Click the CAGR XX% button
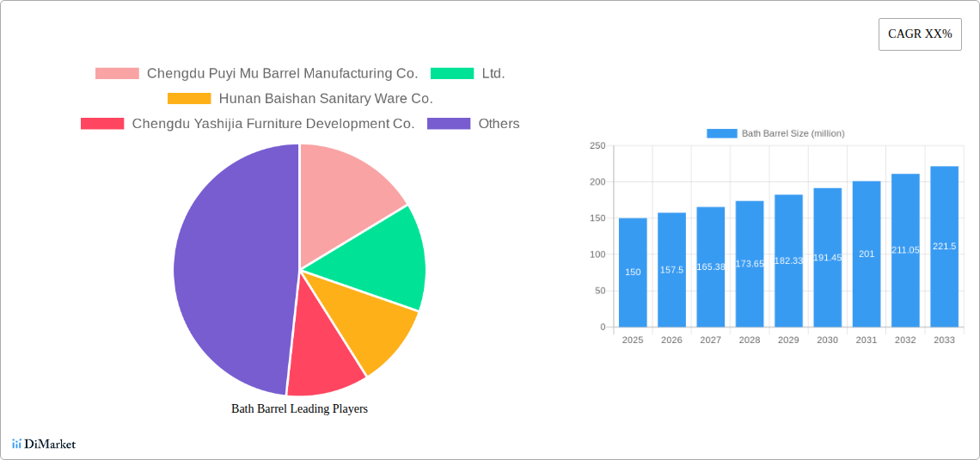This screenshot has width=980, height=460. (x=920, y=34)
